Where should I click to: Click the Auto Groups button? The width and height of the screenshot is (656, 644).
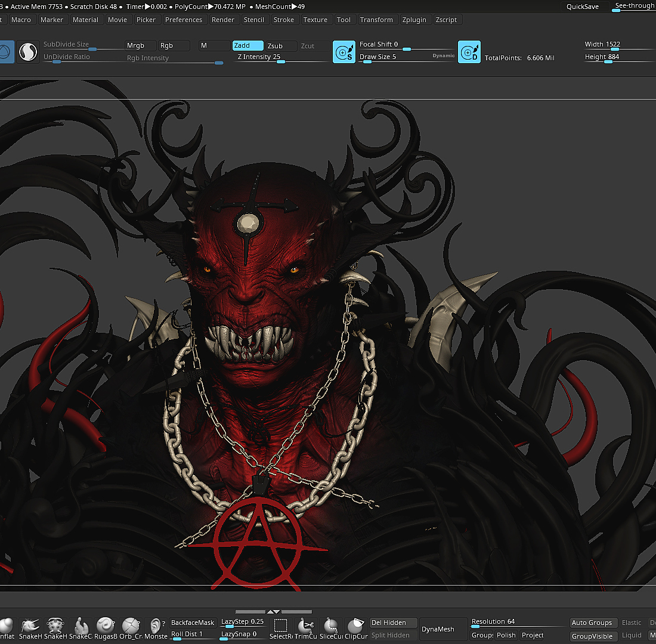[593, 623]
